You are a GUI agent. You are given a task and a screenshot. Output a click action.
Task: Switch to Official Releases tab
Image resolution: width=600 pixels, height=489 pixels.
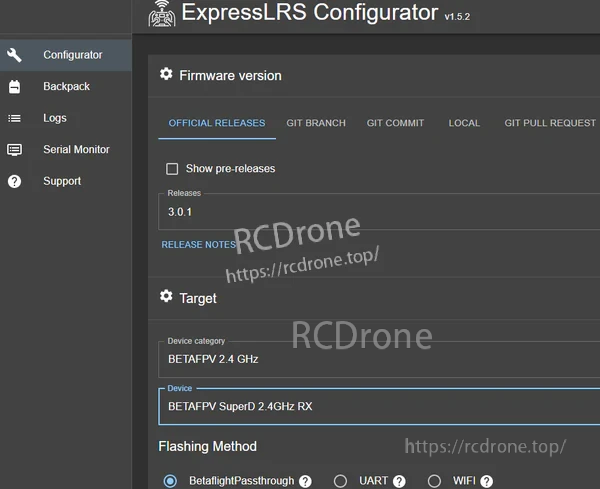coord(217,123)
